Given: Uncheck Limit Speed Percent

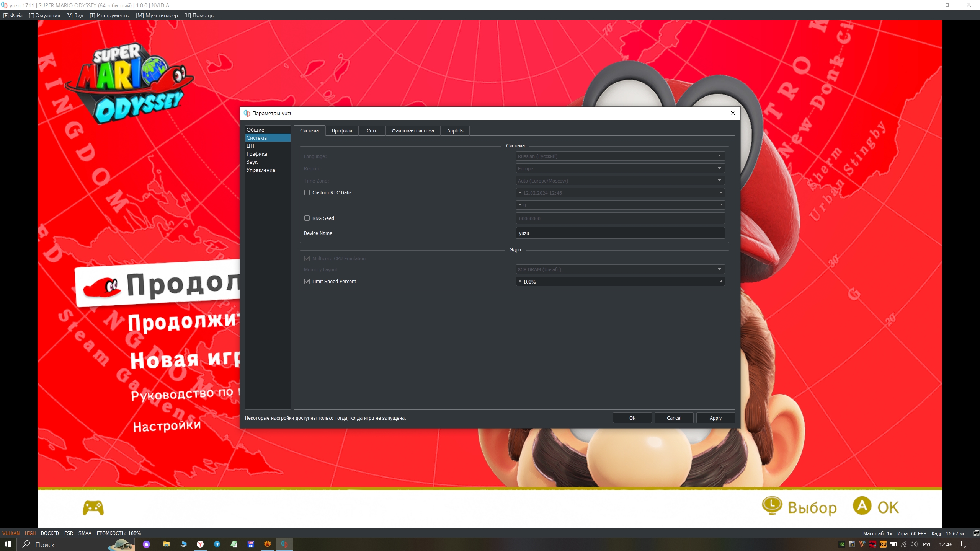Looking at the screenshot, I should tap(307, 281).
